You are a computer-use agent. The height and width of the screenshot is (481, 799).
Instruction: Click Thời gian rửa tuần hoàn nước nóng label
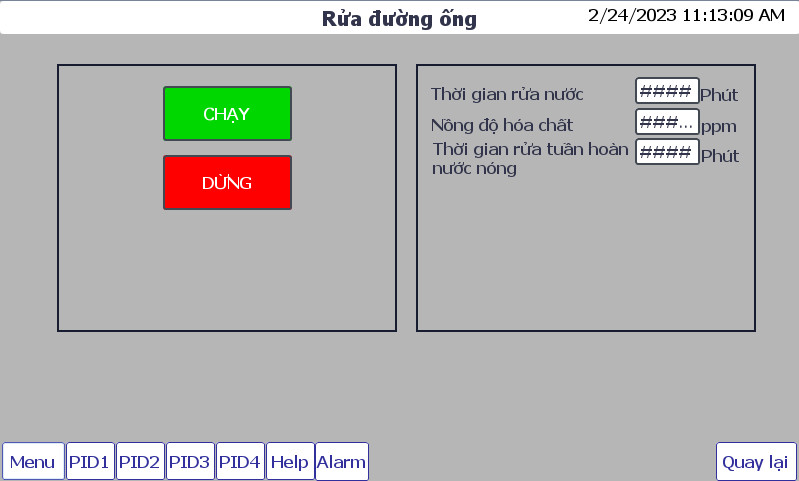tap(530, 158)
